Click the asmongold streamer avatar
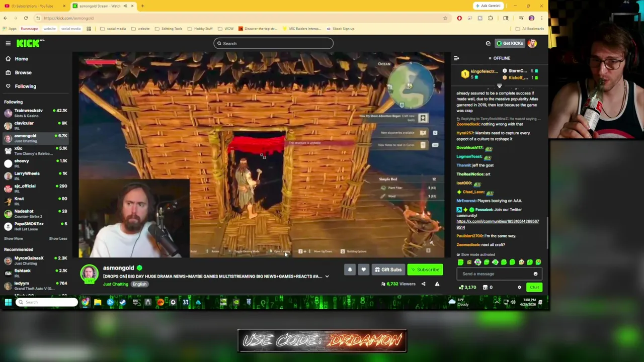 90,274
